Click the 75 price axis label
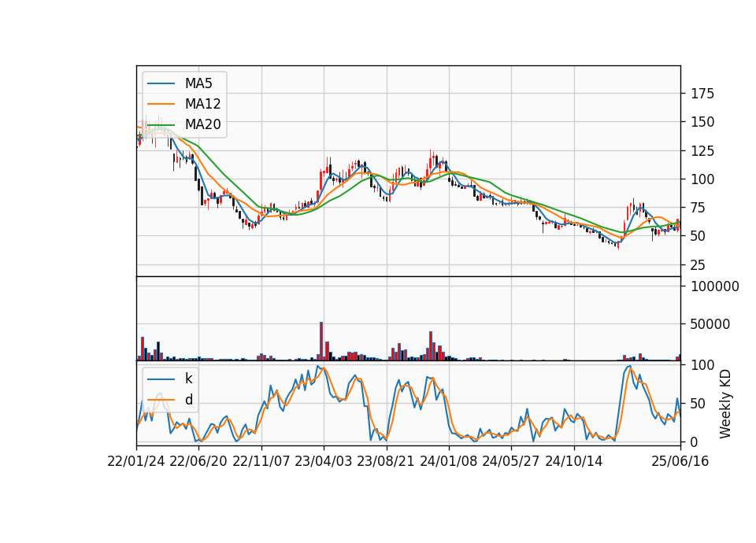Screen dimensions: 756x543 tap(699, 208)
